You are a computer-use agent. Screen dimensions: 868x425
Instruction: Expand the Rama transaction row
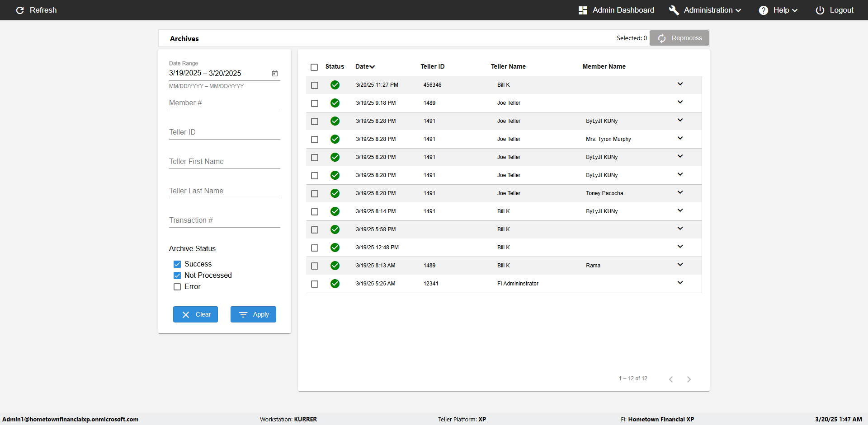pyautogui.click(x=680, y=265)
